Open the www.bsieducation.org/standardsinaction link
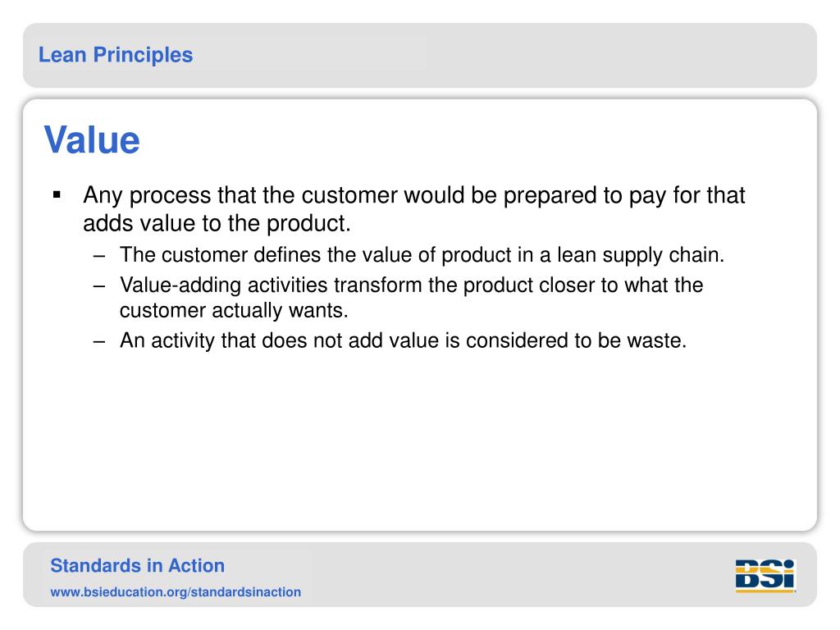 click(x=176, y=592)
